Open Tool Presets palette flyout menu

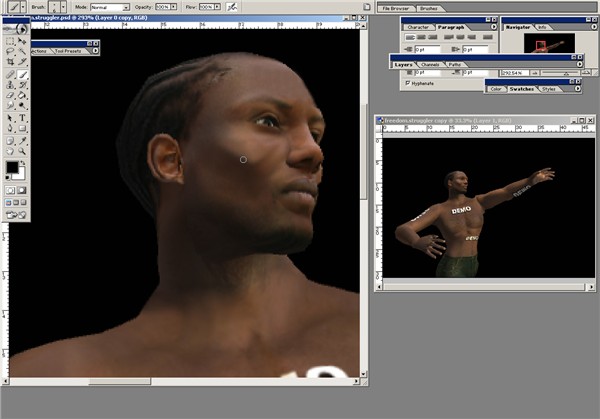tap(95, 51)
